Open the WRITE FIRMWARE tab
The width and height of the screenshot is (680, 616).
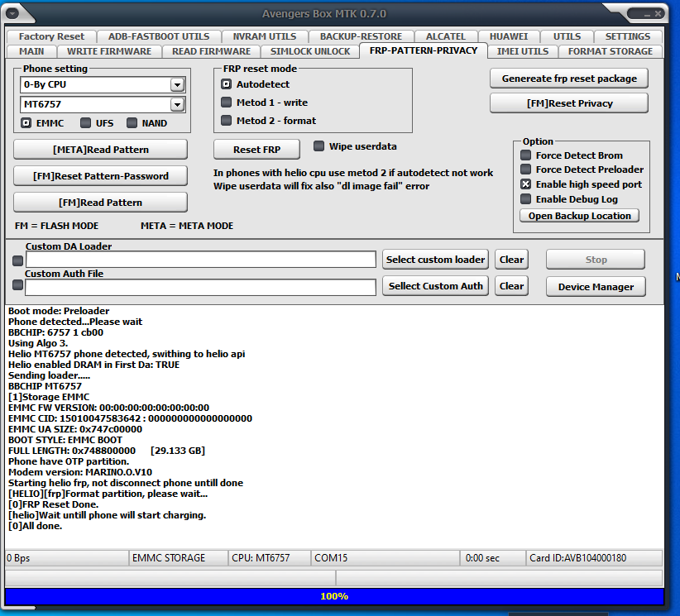pos(109,51)
